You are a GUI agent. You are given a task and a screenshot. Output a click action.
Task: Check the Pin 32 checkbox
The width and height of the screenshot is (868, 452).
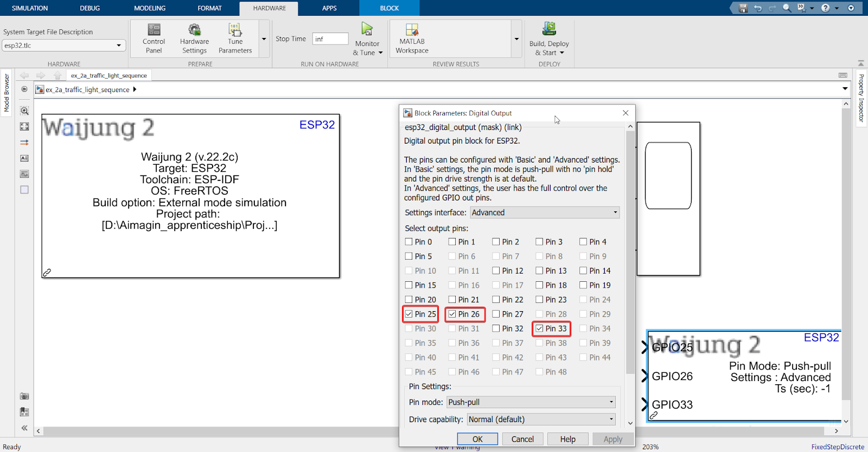pos(496,328)
